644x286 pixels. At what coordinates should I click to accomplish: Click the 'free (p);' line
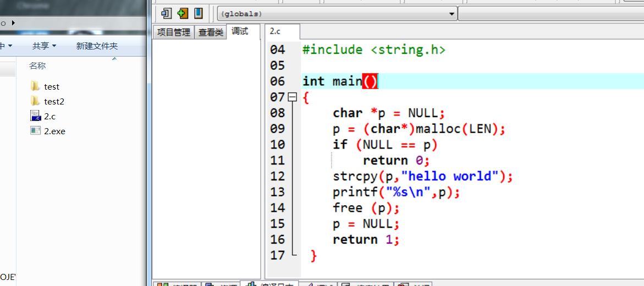(x=366, y=208)
